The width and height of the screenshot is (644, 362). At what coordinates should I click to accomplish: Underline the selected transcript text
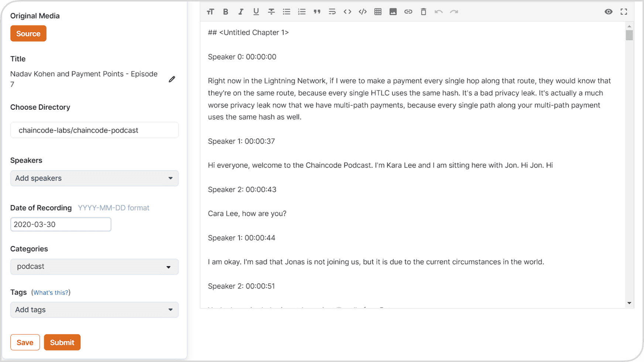(x=256, y=11)
